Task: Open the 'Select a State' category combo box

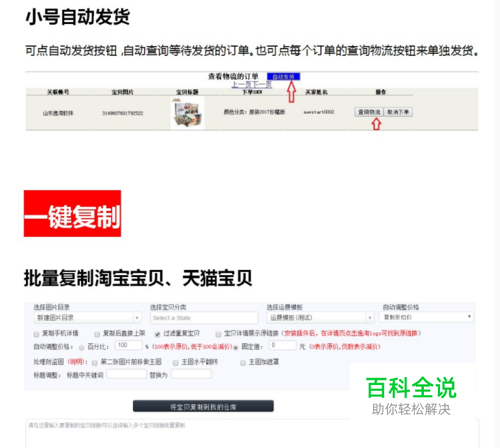Action: 204,318
